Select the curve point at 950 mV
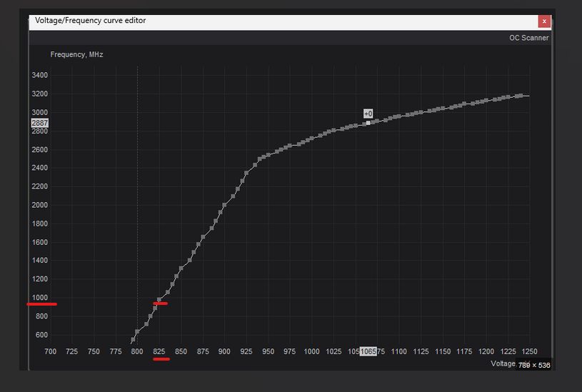 pos(268,155)
